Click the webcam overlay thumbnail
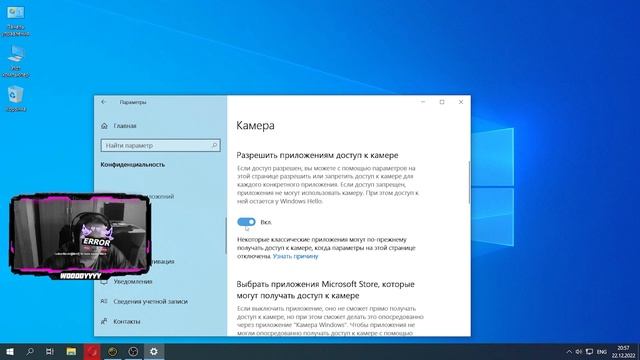 coord(80,237)
